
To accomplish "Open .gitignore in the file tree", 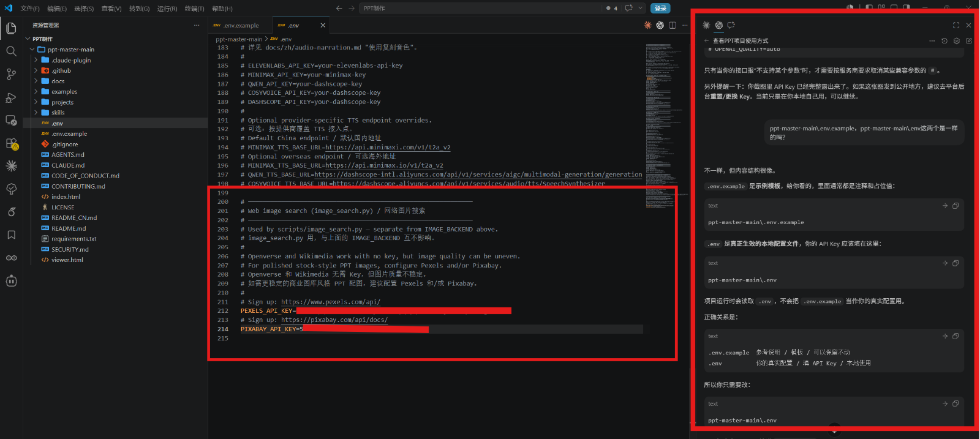I will tap(65, 144).
